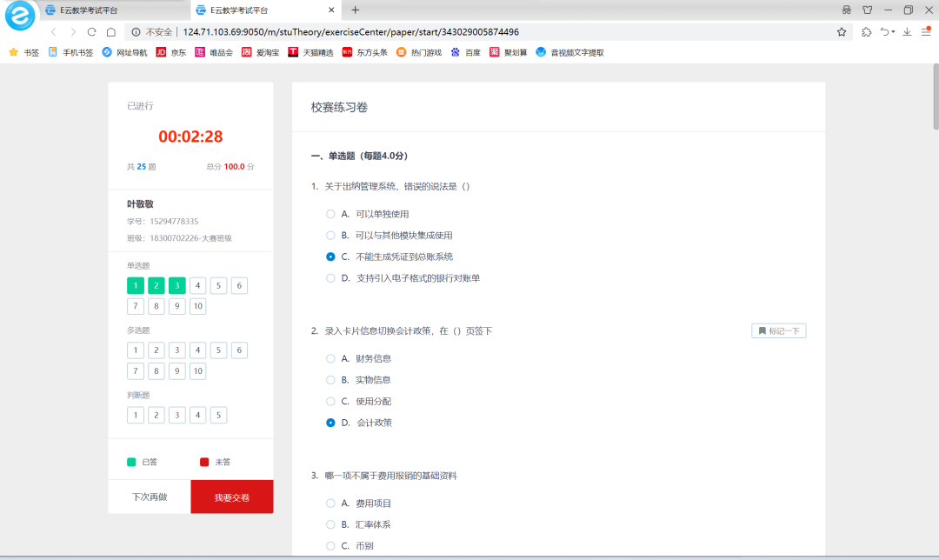The width and height of the screenshot is (939, 560).
Task: Close the active E云教学考试平台 tab
Action: [x=331, y=10]
